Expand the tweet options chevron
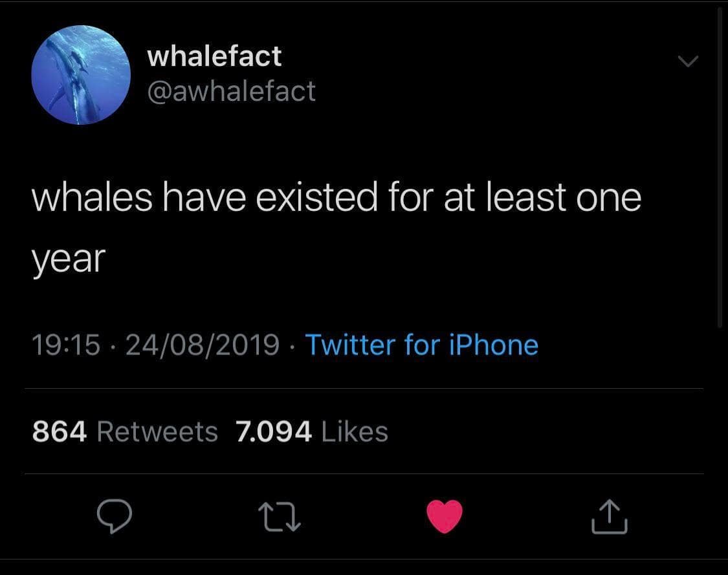 tap(687, 61)
